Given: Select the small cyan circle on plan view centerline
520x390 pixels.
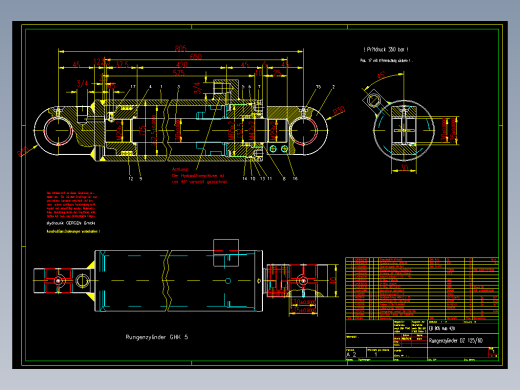Looking at the screenshot, I should point(228,281).
